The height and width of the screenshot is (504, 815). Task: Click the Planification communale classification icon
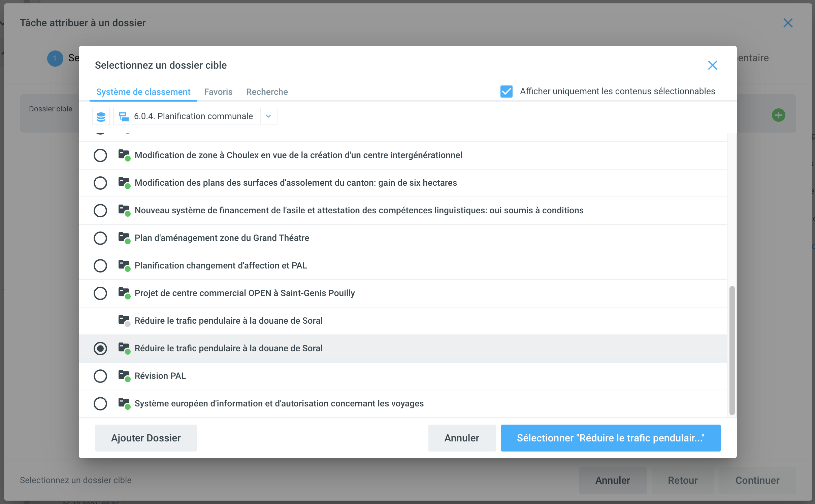pos(124,116)
